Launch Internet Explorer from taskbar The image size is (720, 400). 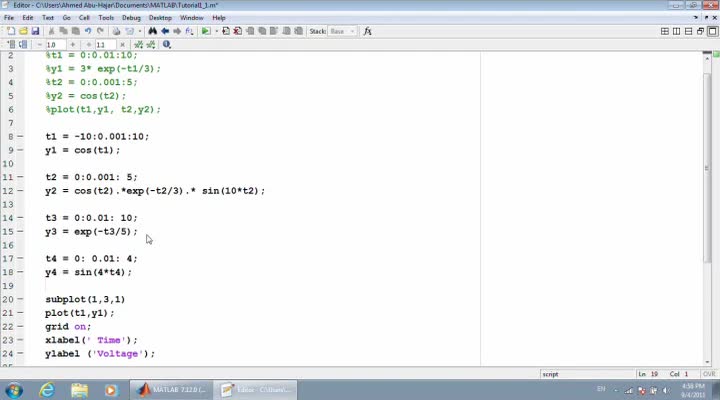pyautogui.click(x=47, y=390)
